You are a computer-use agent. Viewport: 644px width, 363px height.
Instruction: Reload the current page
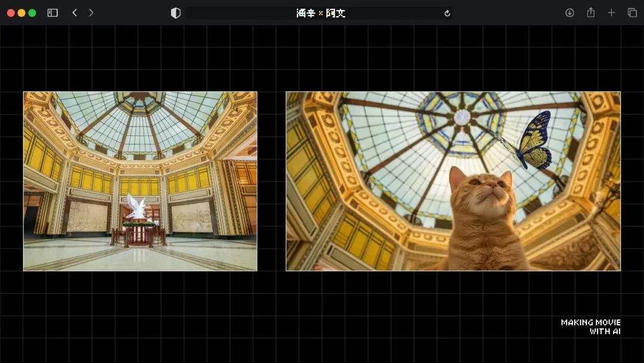pos(447,13)
